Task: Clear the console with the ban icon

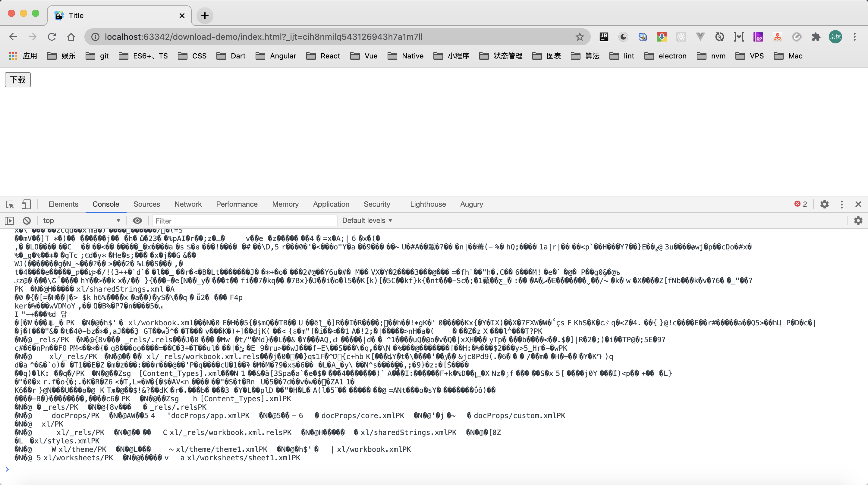Action: [27, 221]
